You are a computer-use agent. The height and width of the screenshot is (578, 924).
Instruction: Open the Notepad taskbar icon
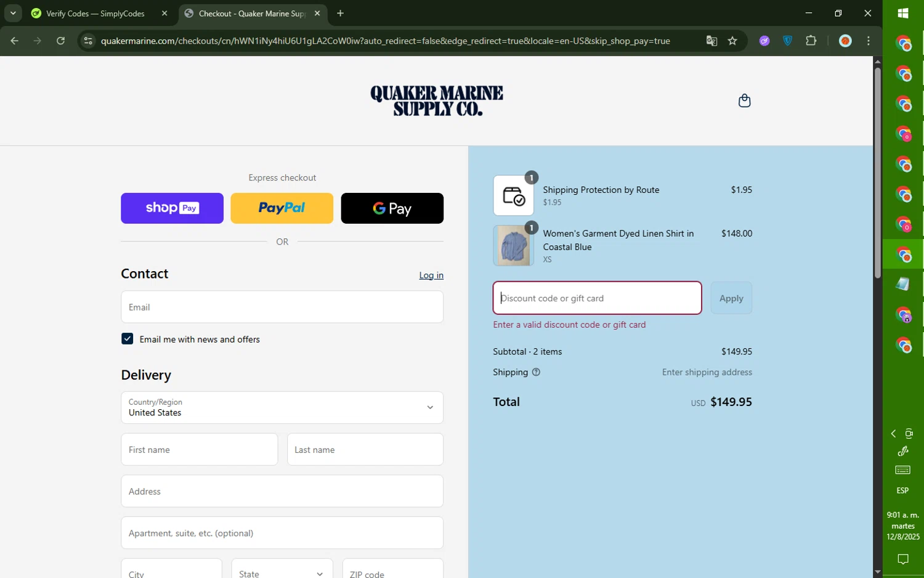[903, 284]
